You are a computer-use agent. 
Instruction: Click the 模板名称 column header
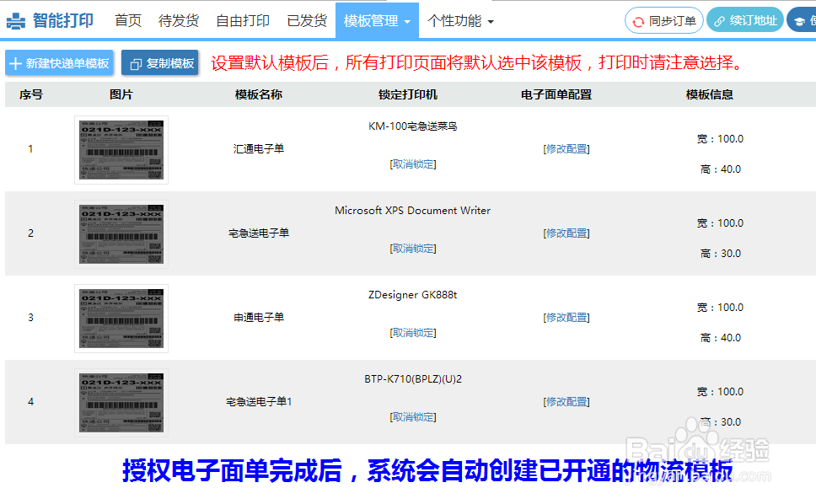[259, 94]
